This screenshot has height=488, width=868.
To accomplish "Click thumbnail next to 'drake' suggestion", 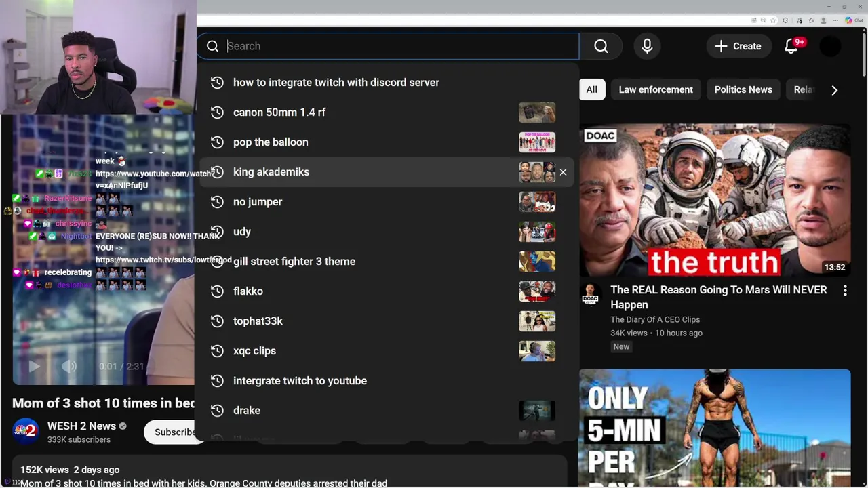I will (x=537, y=411).
